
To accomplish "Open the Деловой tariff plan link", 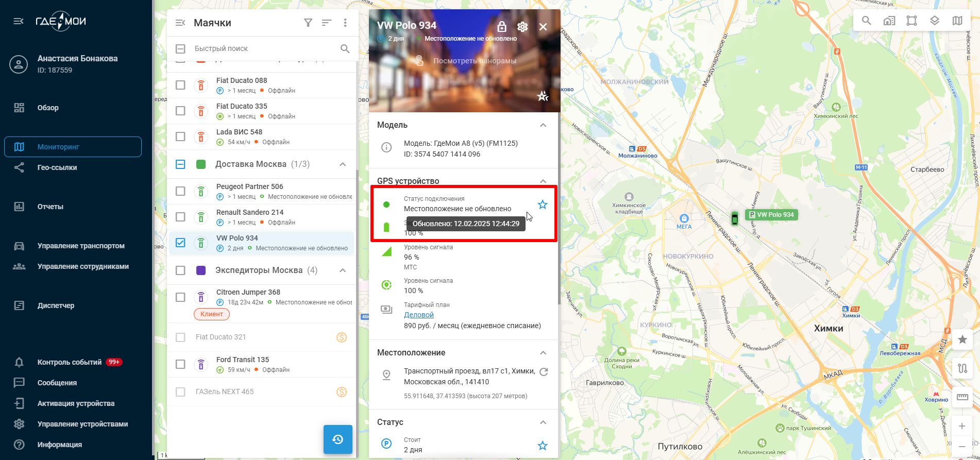I will (418, 315).
